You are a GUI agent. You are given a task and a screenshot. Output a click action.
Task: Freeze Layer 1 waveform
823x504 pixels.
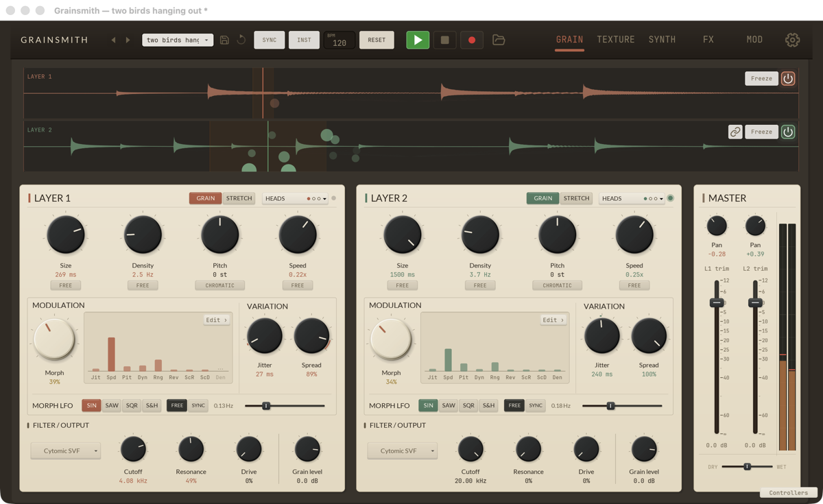pyautogui.click(x=761, y=78)
